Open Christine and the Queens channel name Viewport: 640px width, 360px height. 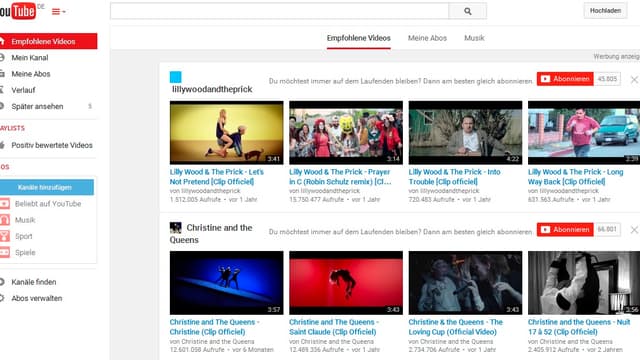[211, 233]
